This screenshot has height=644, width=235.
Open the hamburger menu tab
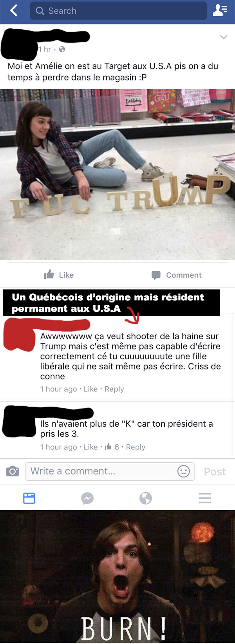(x=205, y=498)
